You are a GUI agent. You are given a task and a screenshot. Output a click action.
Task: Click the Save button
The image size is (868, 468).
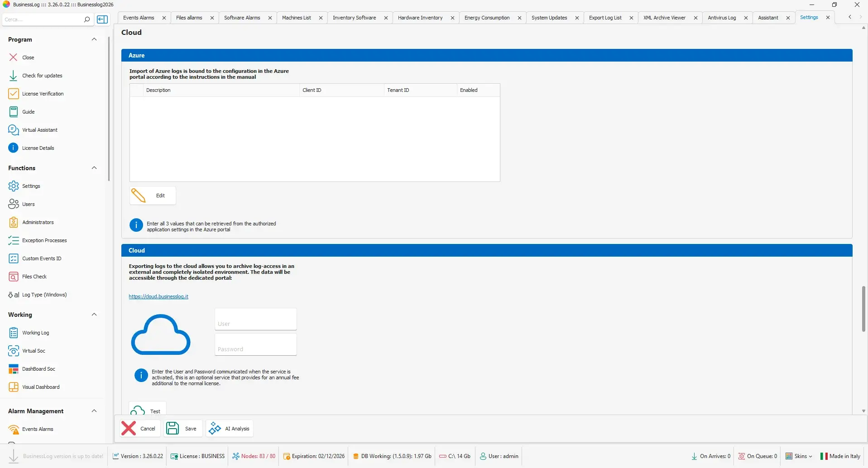tap(182, 429)
